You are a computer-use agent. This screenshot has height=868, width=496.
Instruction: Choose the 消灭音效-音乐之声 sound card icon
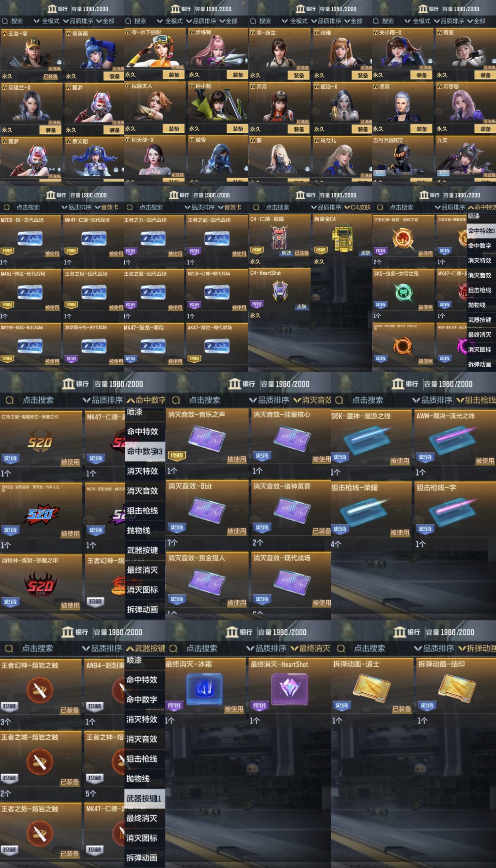point(207,438)
